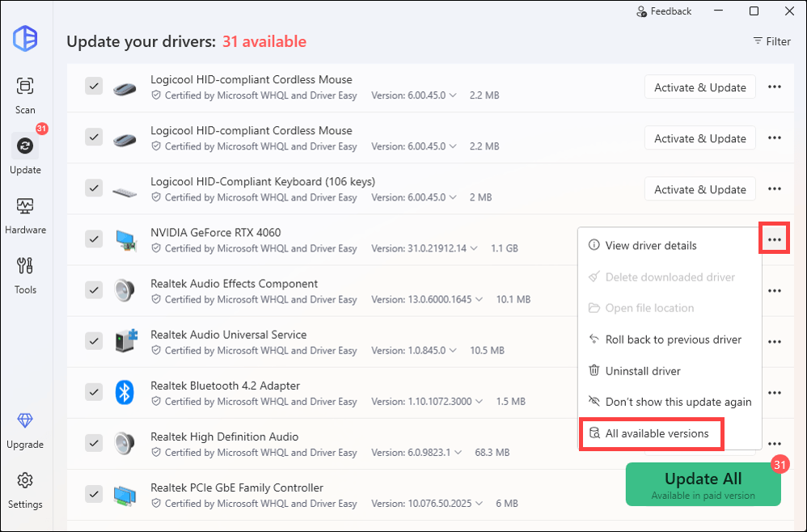Open the Hardware info section

pos(25,216)
